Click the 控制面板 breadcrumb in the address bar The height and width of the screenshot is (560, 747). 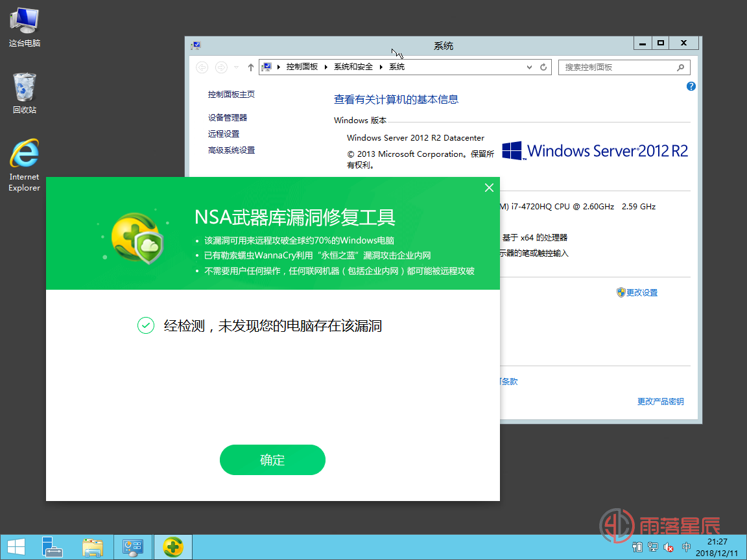(302, 67)
